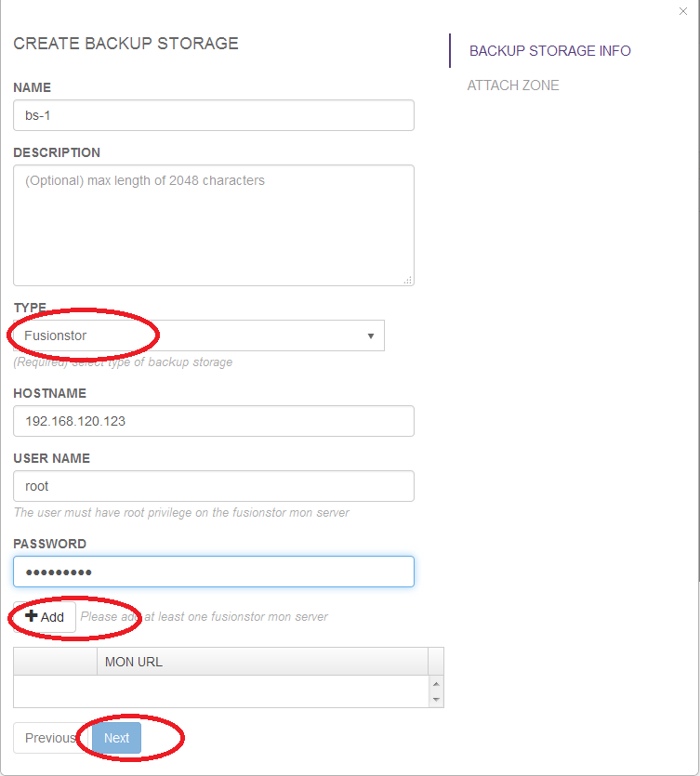Go to the Next step
This screenshot has width=700, height=776.
point(116,738)
